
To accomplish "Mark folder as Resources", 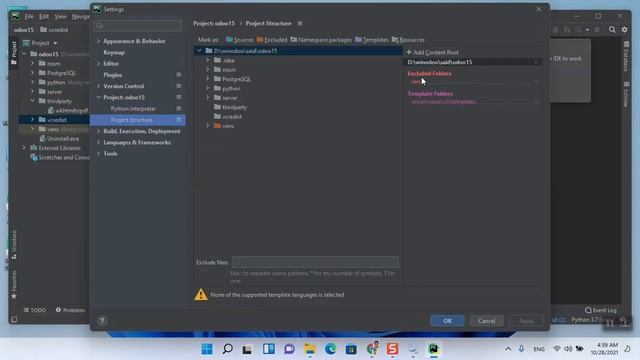I will 408,40.
